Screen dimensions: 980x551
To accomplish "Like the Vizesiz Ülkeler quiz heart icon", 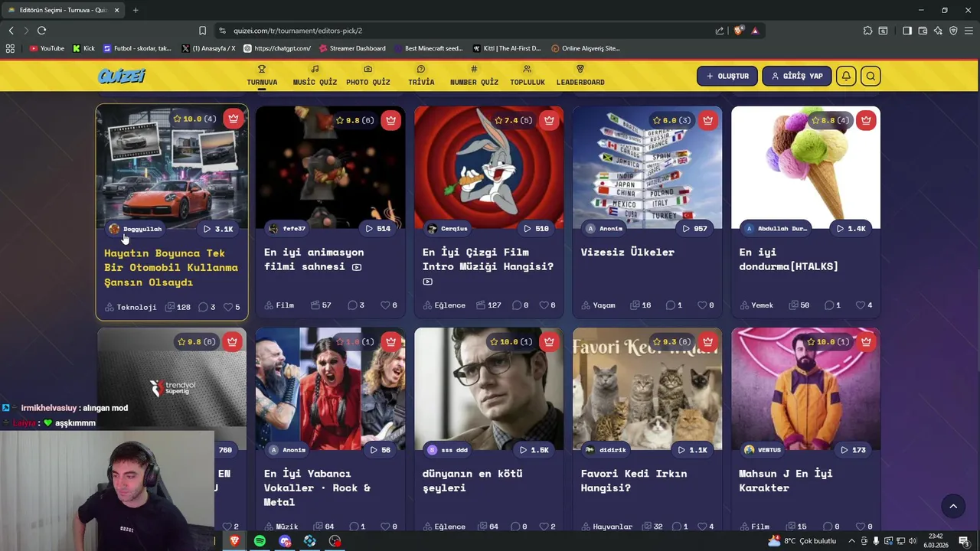I will 702,305.
